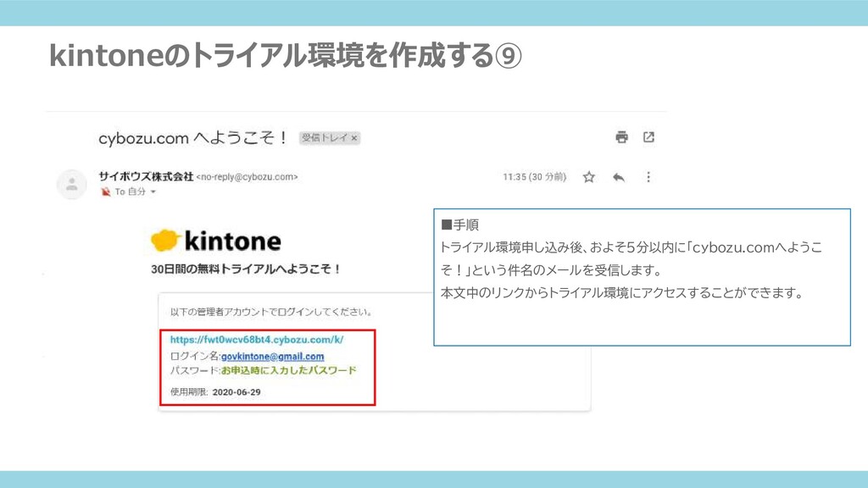Click the red crossed-out icon beside To 自分

[105, 192]
